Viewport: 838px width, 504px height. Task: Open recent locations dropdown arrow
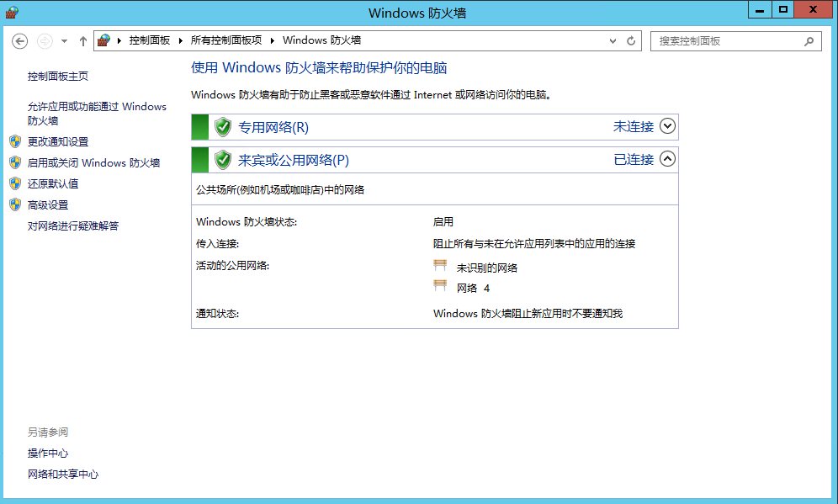64,41
